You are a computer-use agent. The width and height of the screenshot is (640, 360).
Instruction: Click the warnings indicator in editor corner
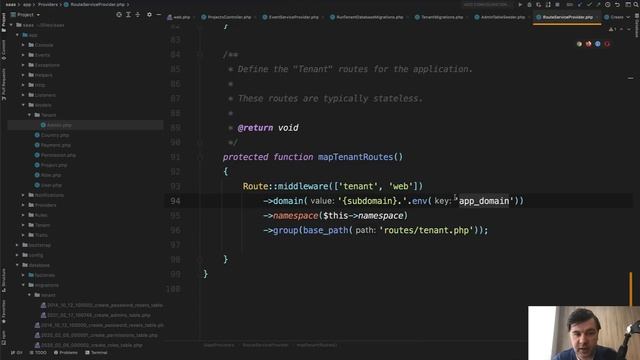click(x=613, y=29)
